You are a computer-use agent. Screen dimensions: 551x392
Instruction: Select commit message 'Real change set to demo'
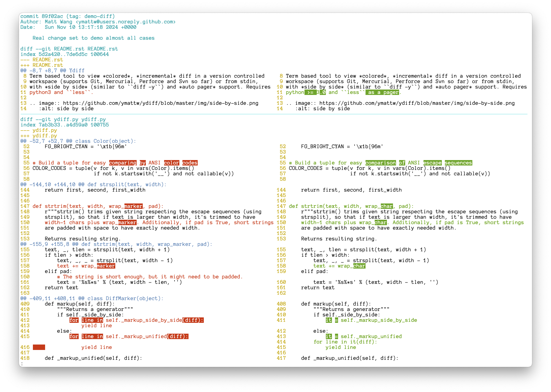(67, 38)
